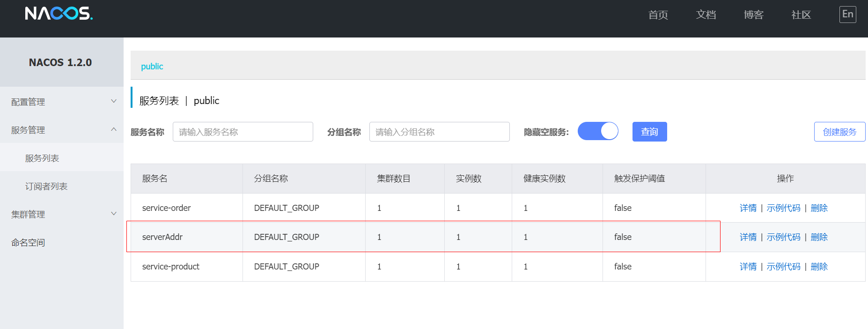Click the 查询 search button
Image resolution: width=868 pixels, height=329 pixels.
(649, 132)
